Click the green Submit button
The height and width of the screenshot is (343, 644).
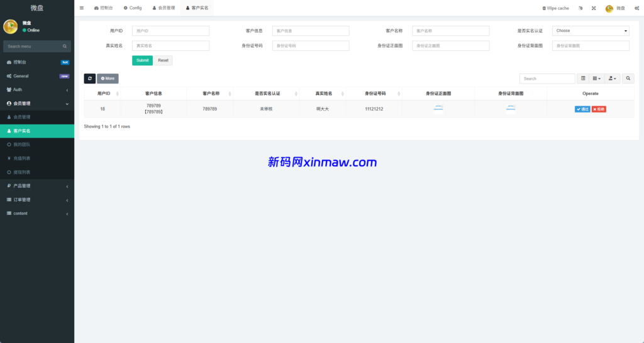coord(142,60)
